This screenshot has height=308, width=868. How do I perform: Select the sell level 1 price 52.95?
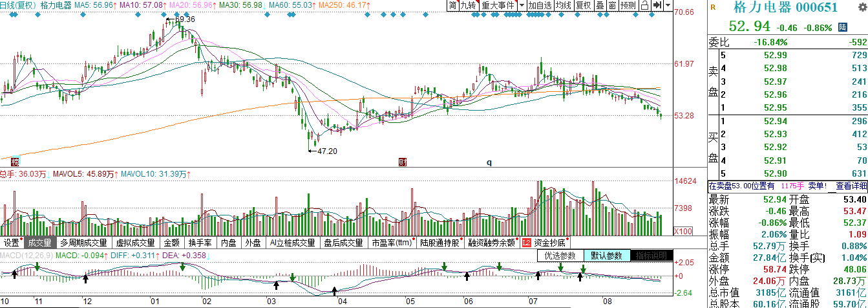775,107
